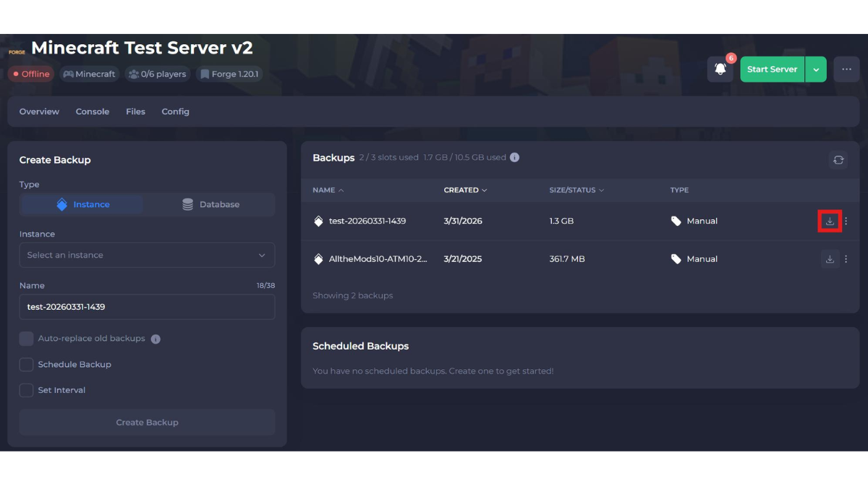Open the Config tab

[x=175, y=111]
